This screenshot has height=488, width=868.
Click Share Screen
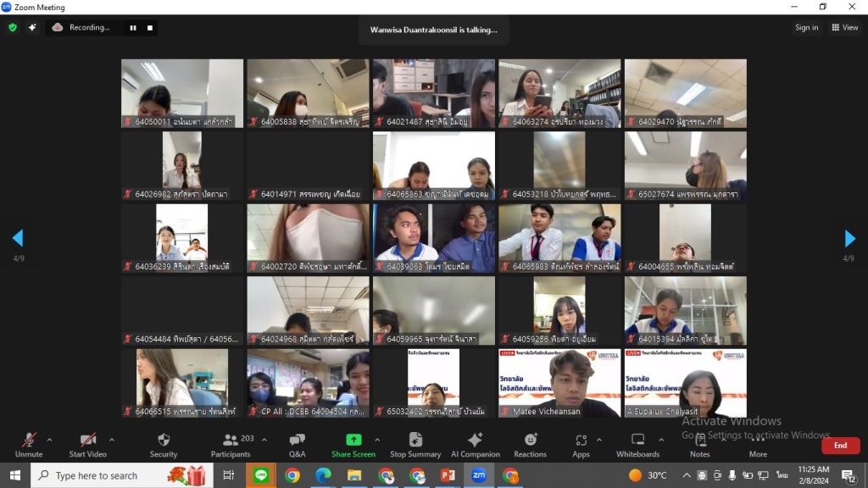[x=353, y=446]
